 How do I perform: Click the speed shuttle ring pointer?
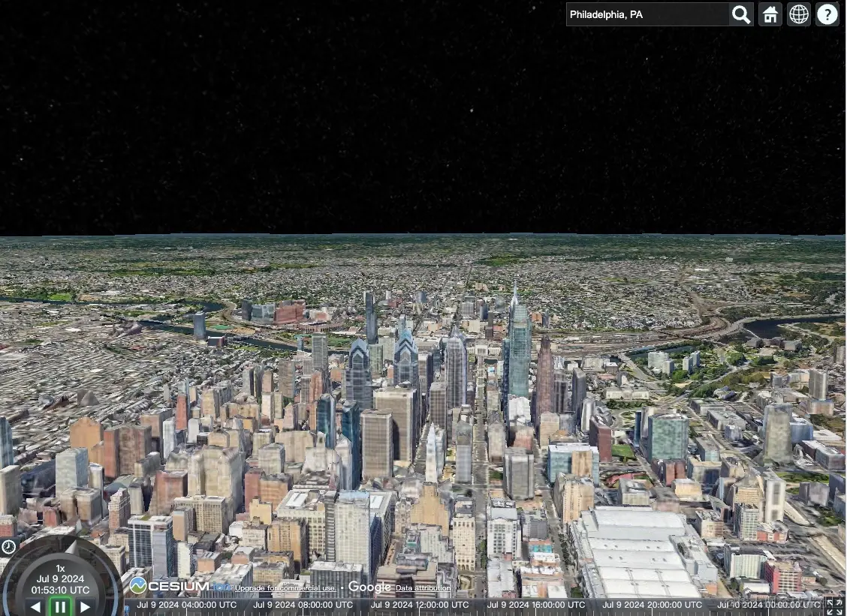pos(71,548)
